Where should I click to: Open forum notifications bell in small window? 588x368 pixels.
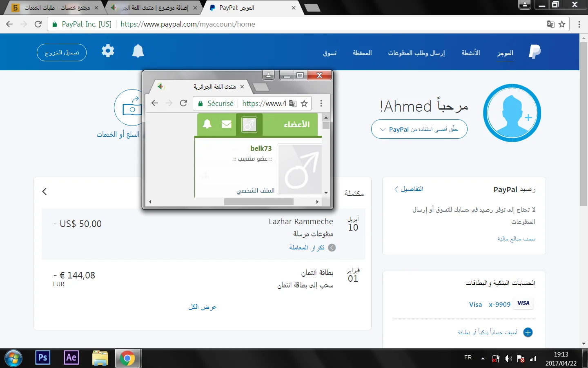tap(207, 124)
